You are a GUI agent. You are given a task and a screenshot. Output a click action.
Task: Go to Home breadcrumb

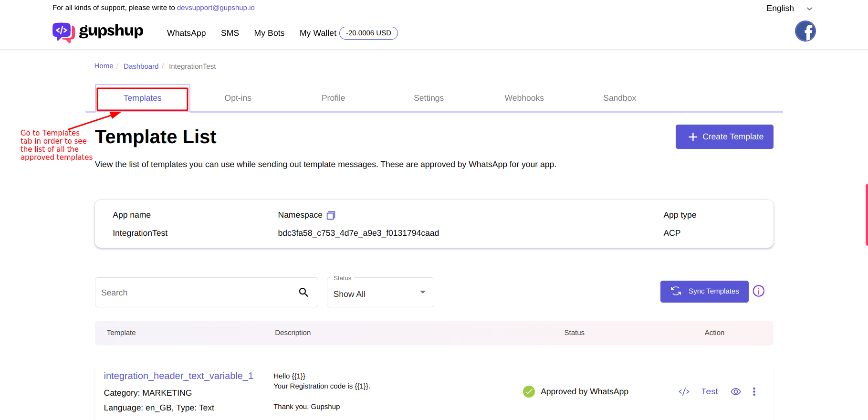[x=104, y=66]
